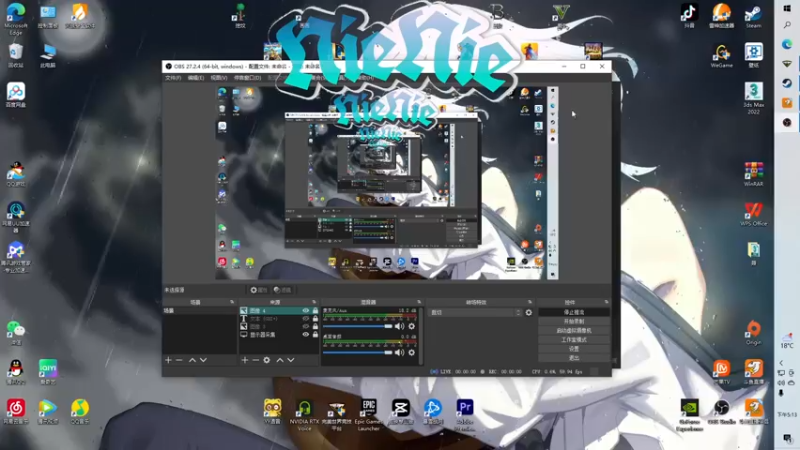Toggle lock on 文本 (GDI+) source
The width and height of the screenshot is (800, 450).
point(315,319)
